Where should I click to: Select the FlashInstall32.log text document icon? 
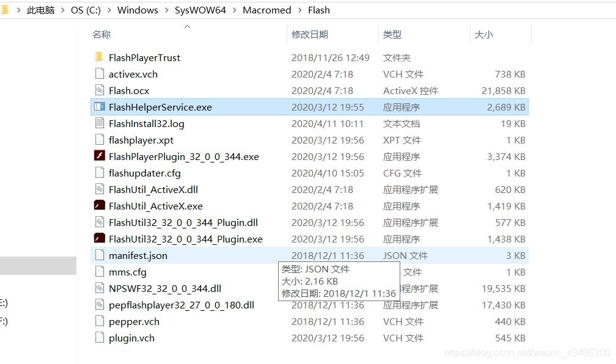pos(100,123)
